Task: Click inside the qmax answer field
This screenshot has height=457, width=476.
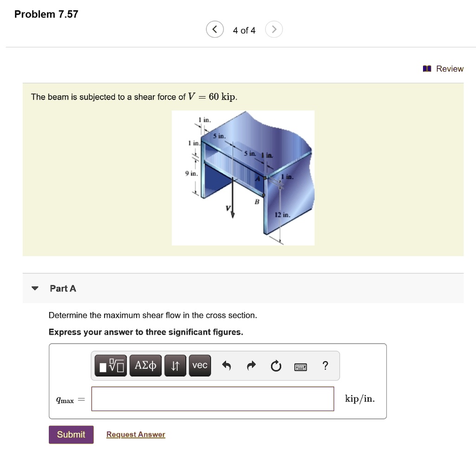Action: [212, 398]
